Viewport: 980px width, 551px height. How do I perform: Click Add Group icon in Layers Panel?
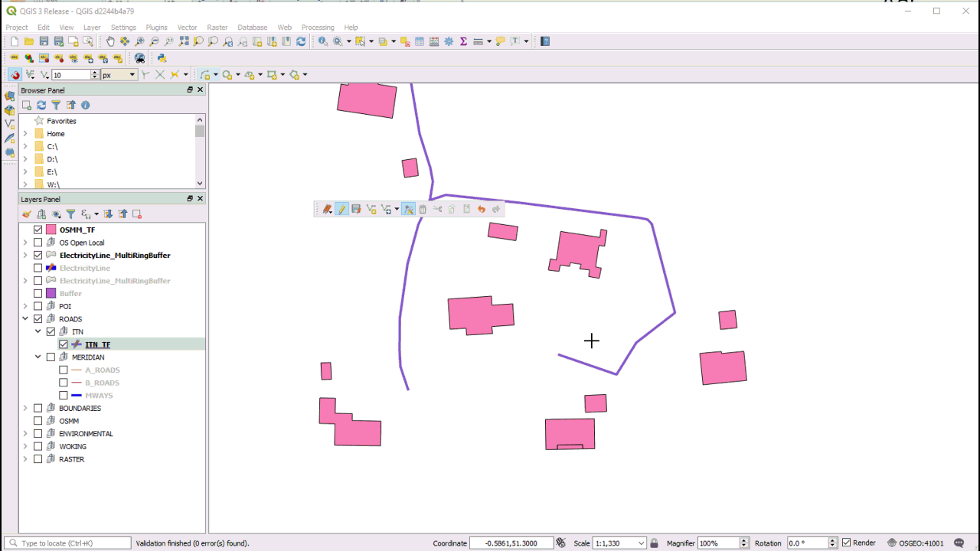[x=41, y=214]
